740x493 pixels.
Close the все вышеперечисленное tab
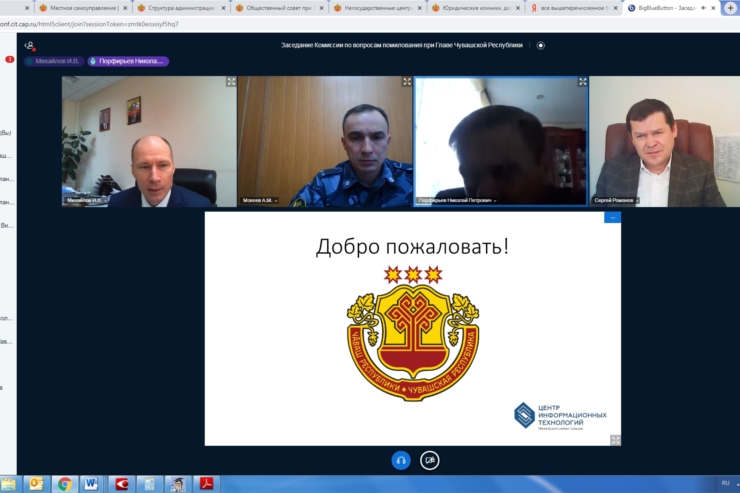[x=615, y=8]
